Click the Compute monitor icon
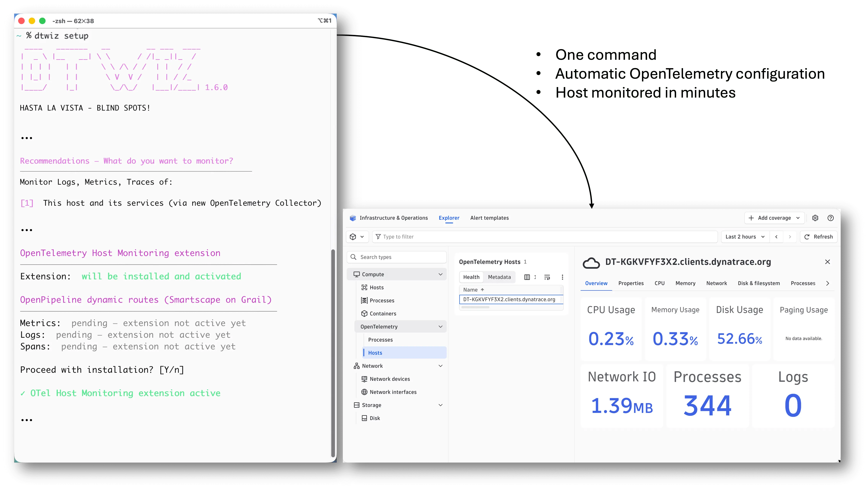 click(x=356, y=274)
